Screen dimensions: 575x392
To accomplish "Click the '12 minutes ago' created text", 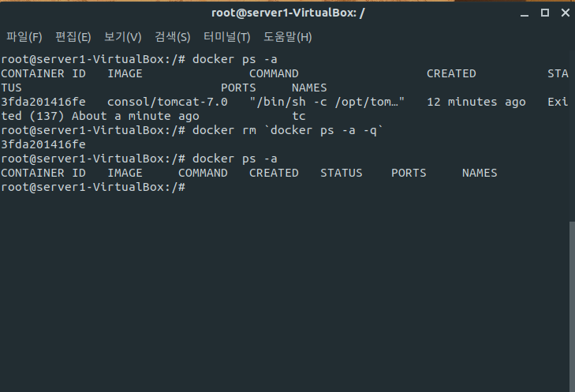I will (476, 102).
